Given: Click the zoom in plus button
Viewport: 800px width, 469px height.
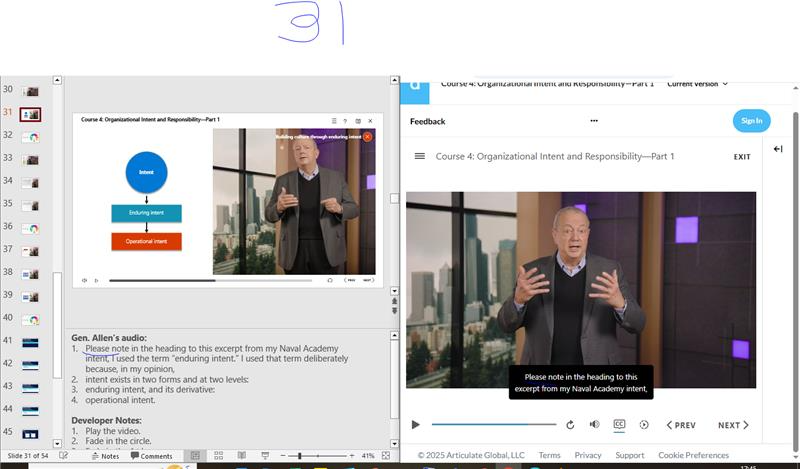Looking at the screenshot, I should coord(352,455).
